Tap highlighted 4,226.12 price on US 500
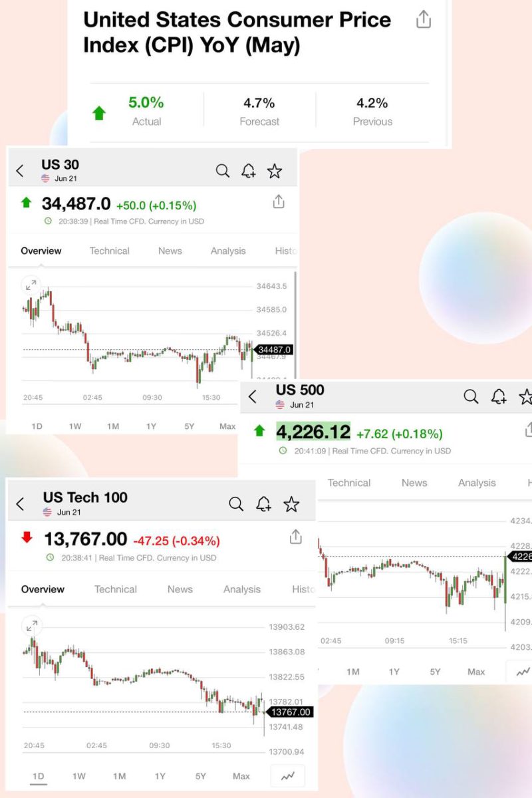 pyautogui.click(x=313, y=432)
